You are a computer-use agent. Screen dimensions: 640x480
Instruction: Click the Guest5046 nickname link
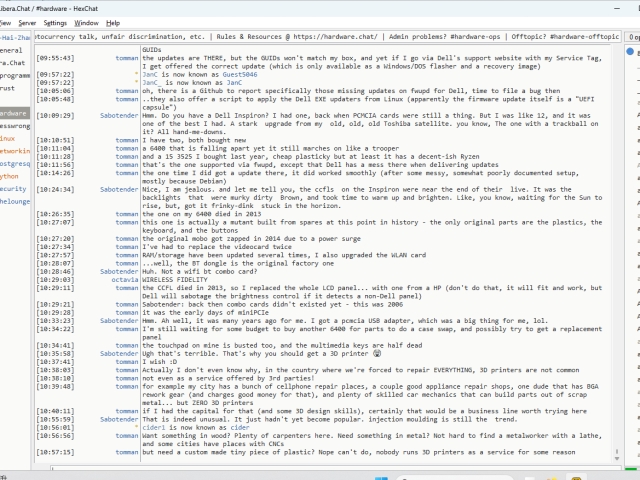240,74
